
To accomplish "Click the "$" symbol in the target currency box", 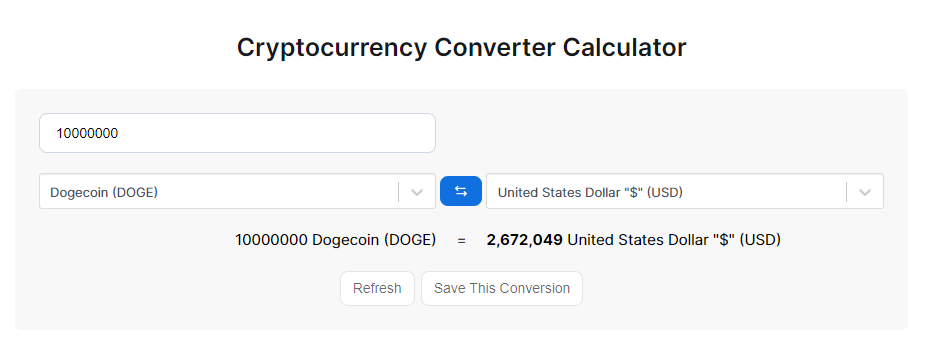I will (x=636, y=192).
